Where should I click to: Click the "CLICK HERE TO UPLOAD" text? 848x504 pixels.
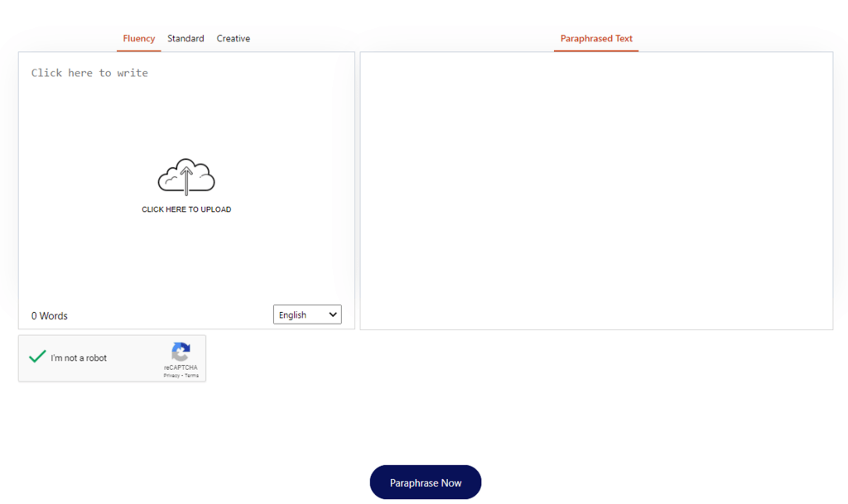(186, 209)
